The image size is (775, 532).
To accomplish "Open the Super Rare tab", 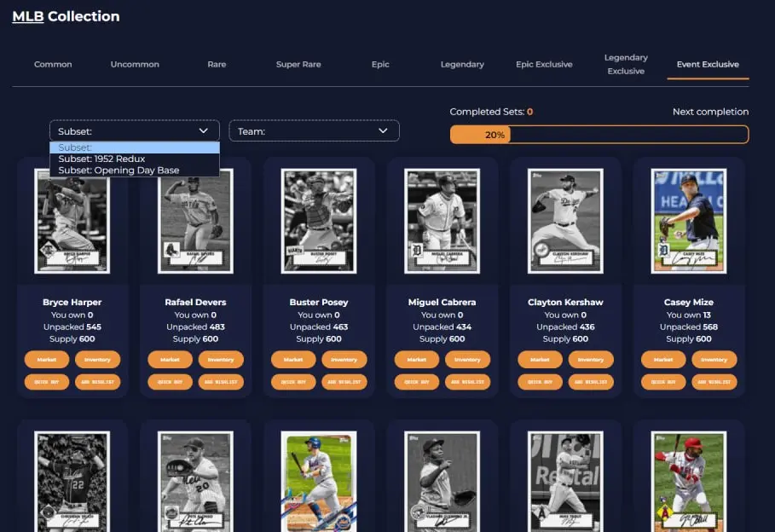I will pos(298,64).
